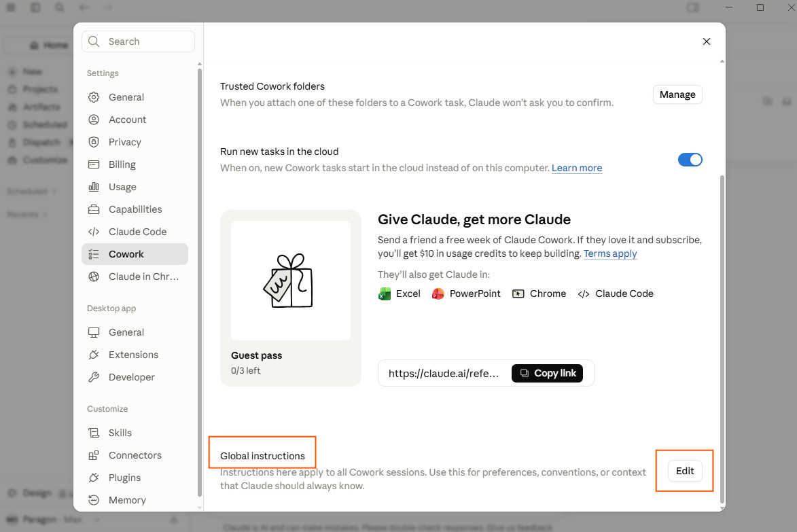Click the Cowork checklist icon
The height and width of the screenshot is (532, 797).
(94, 254)
